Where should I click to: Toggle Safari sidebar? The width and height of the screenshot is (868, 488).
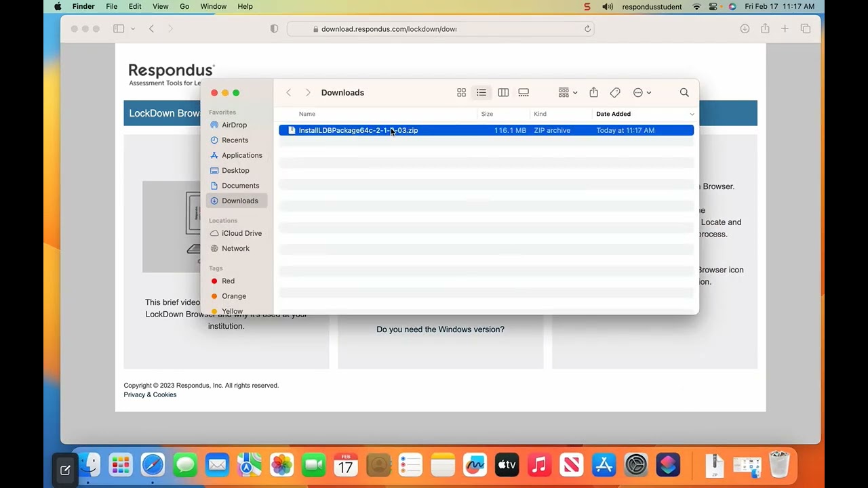119,29
